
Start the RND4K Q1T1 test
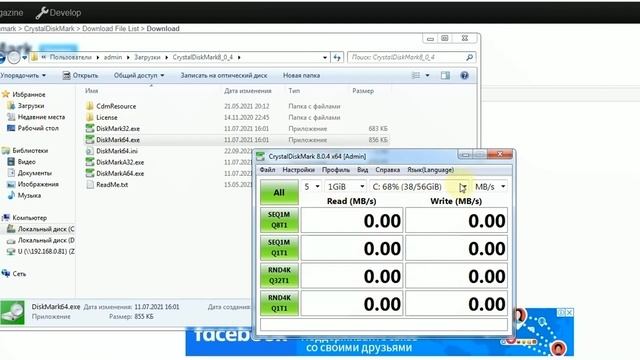tap(279, 303)
